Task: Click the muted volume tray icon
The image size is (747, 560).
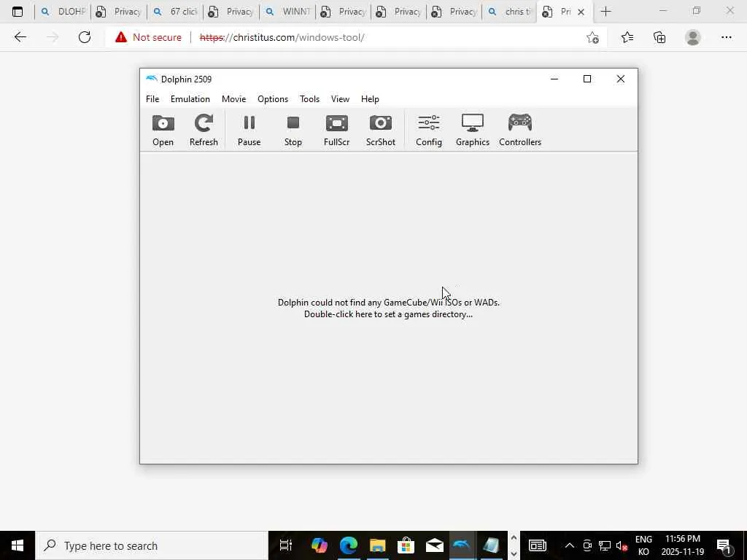Action: [x=622, y=545]
